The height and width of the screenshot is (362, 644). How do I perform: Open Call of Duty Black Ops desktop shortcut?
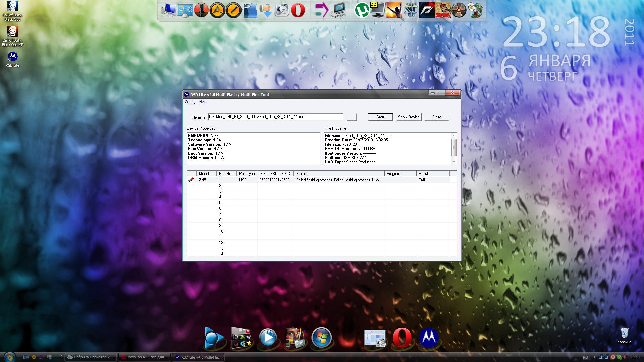coord(13,11)
